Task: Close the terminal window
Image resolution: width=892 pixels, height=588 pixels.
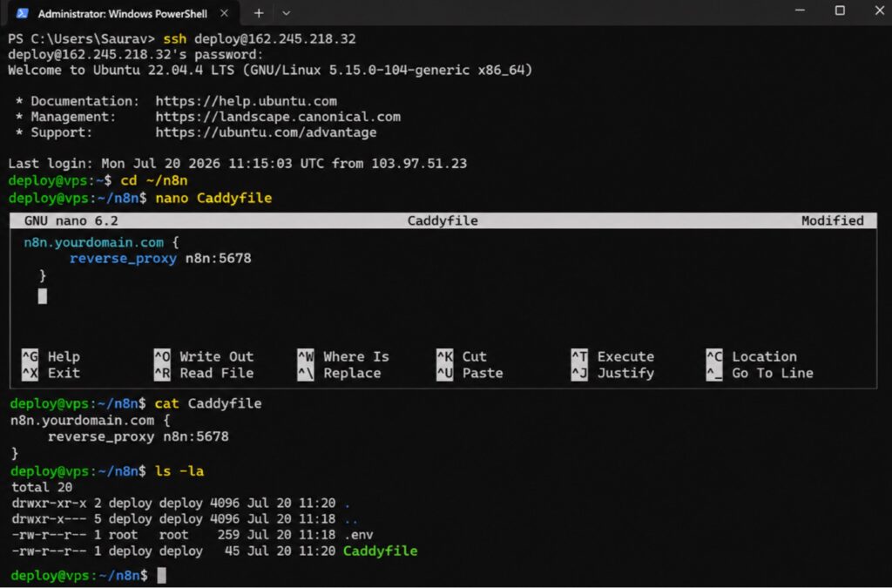Action: click(x=880, y=10)
